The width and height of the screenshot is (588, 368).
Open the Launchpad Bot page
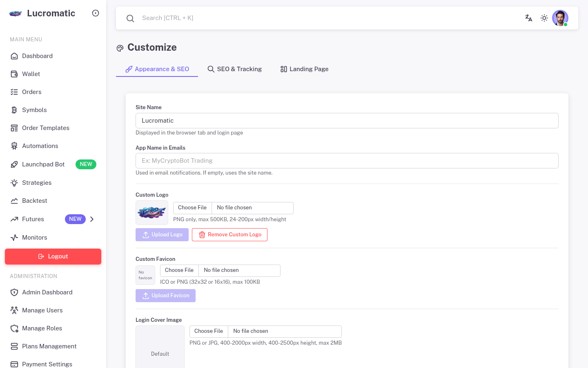coord(43,164)
